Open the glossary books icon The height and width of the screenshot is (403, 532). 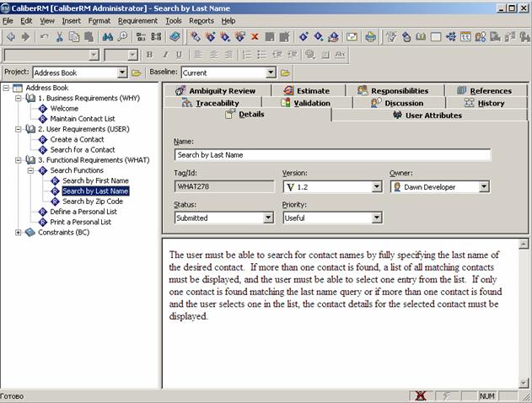tap(421, 36)
